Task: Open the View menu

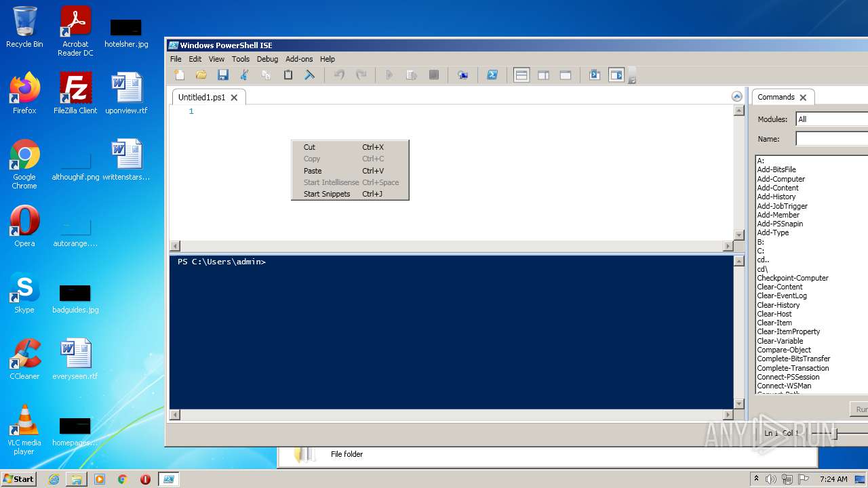Action: [x=216, y=59]
